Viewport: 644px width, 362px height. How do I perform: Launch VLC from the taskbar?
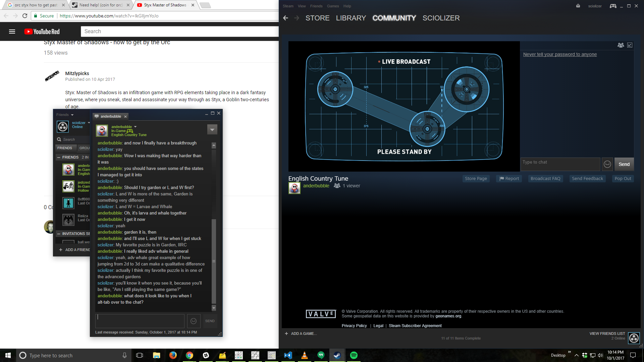click(x=305, y=355)
